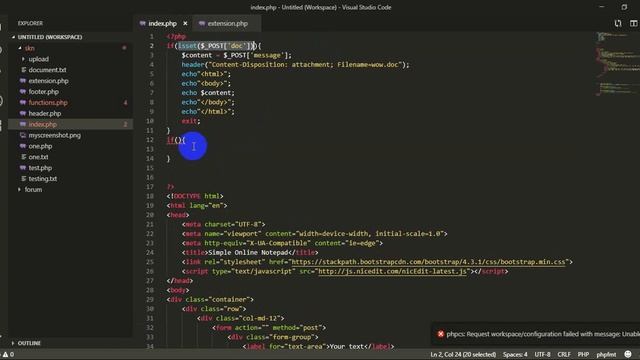Click the text icon beside testing.txt
Viewport: 640px width, 360px height.
pyautogui.click(x=23, y=179)
